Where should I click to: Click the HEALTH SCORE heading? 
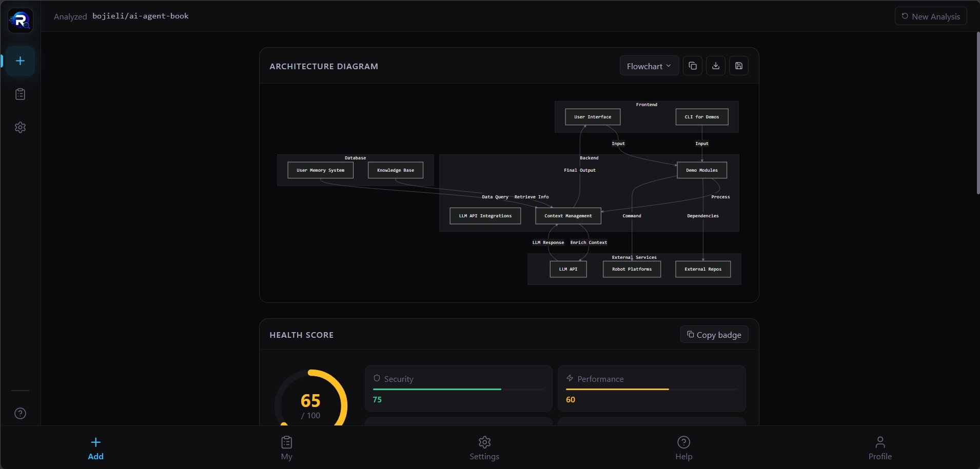[302, 335]
